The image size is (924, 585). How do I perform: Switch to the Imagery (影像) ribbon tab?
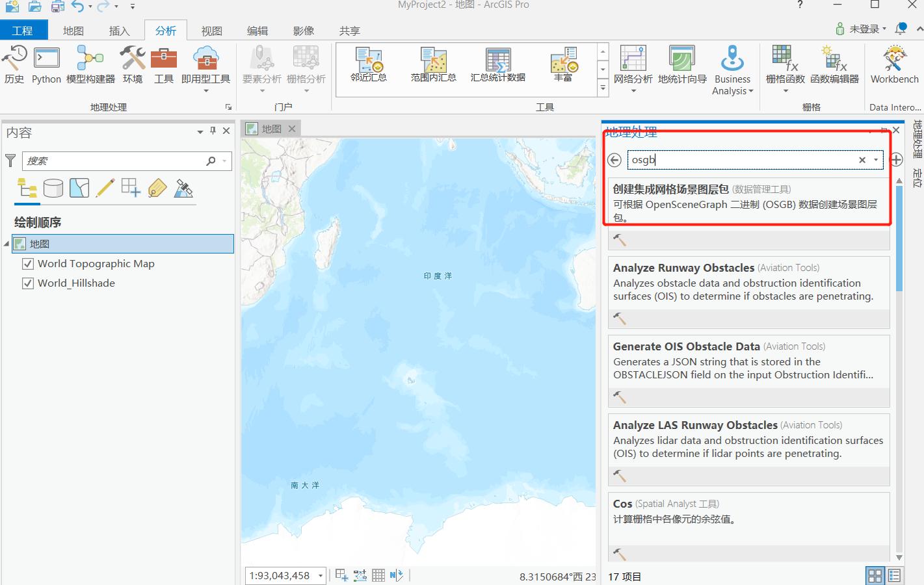(x=304, y=31)
